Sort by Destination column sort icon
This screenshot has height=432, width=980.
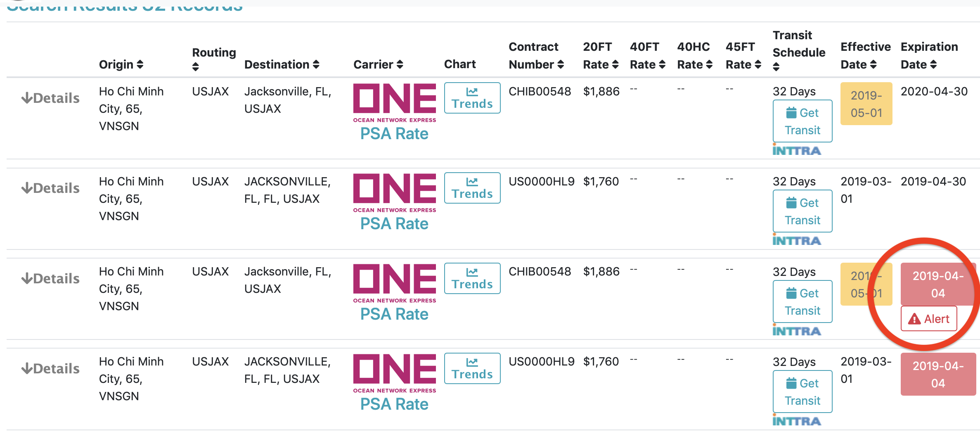coord(316,64)
